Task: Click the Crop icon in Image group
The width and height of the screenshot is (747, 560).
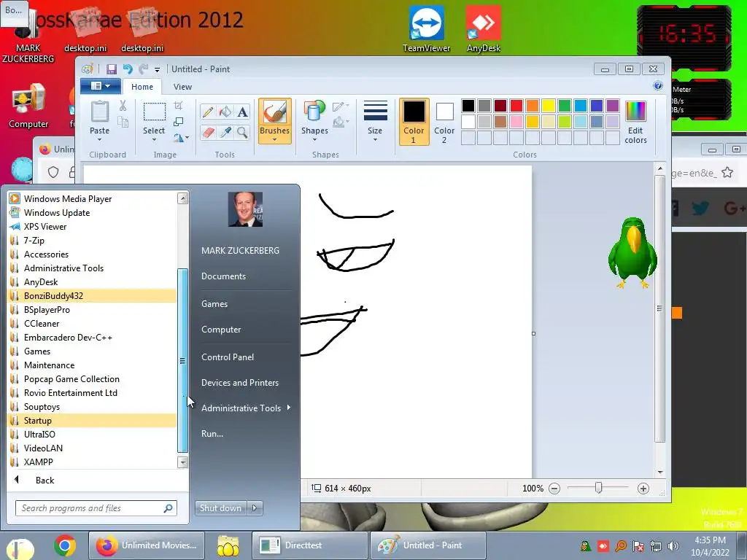Action: [x=179, y=105]
